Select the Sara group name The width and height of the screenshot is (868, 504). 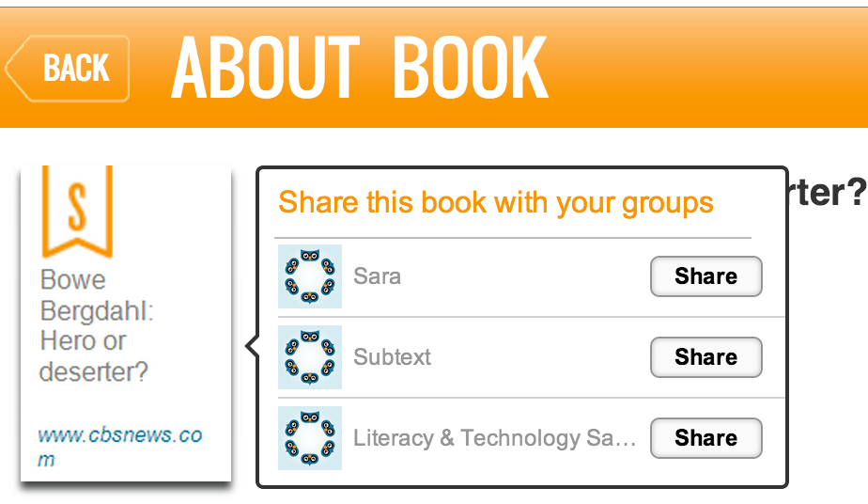point(378,276)
